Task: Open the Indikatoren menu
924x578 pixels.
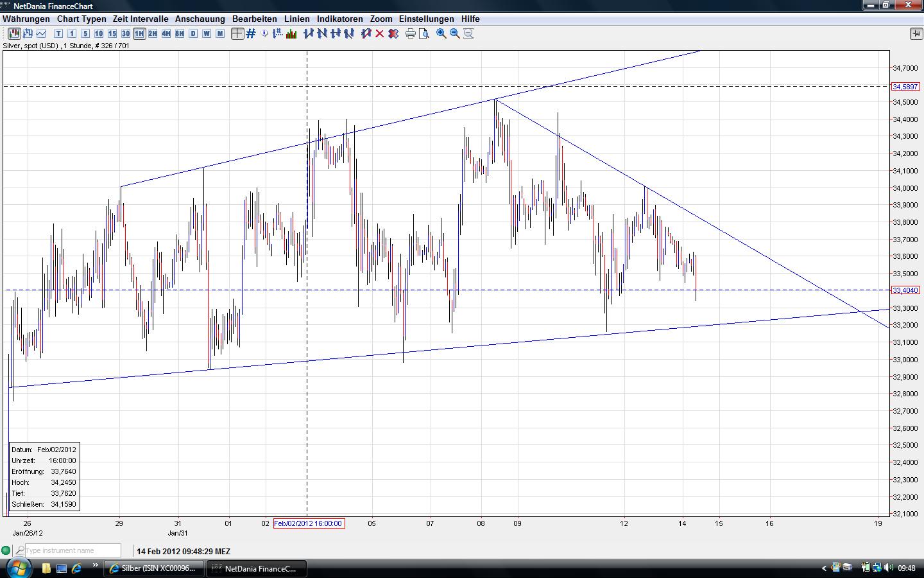Action: (x=339, y=19)
